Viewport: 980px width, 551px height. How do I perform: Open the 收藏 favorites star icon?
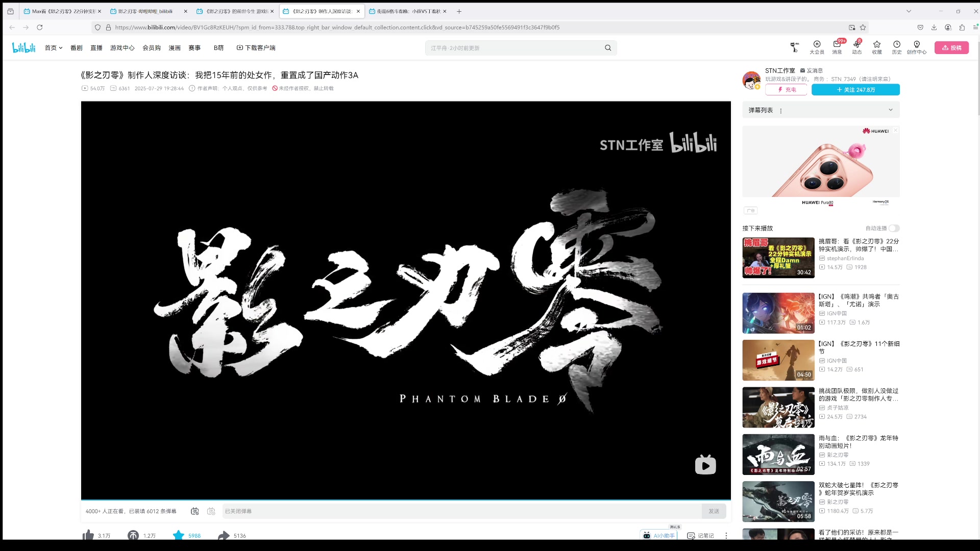coord(877,47)
